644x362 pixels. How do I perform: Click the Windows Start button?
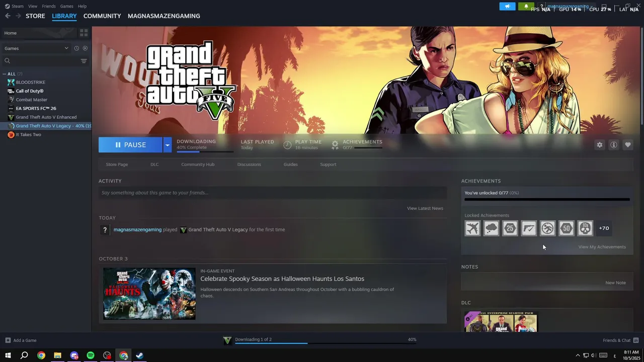pyautogui.click(x=8, y=355)
